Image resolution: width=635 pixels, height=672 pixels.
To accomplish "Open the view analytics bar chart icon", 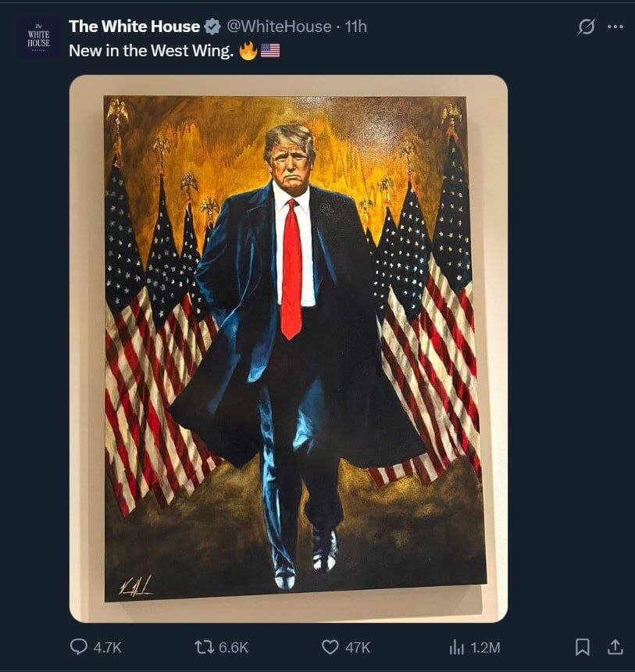I will pos(456,647).
